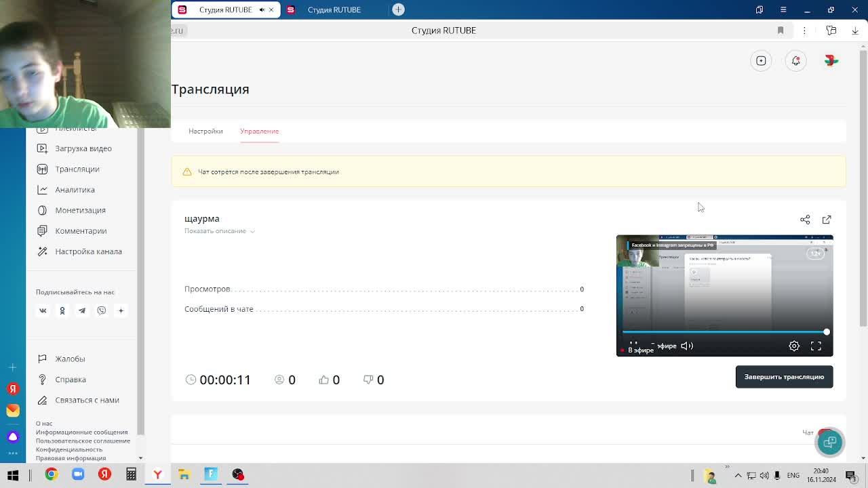Switch to the second Студия RUTUBE browser tab
This screenshot has height=488, width=868.
334,9
